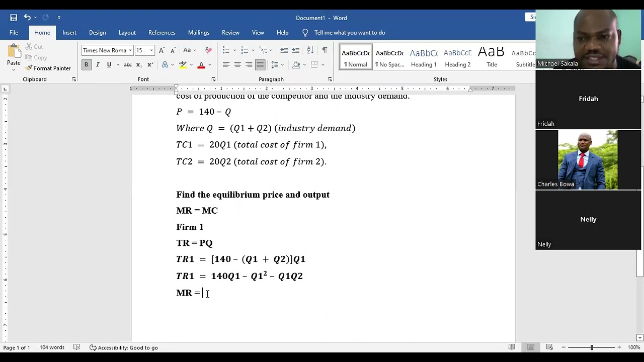
Task: Click the Save icon in title bar
Action: click(x=14, y=18)
